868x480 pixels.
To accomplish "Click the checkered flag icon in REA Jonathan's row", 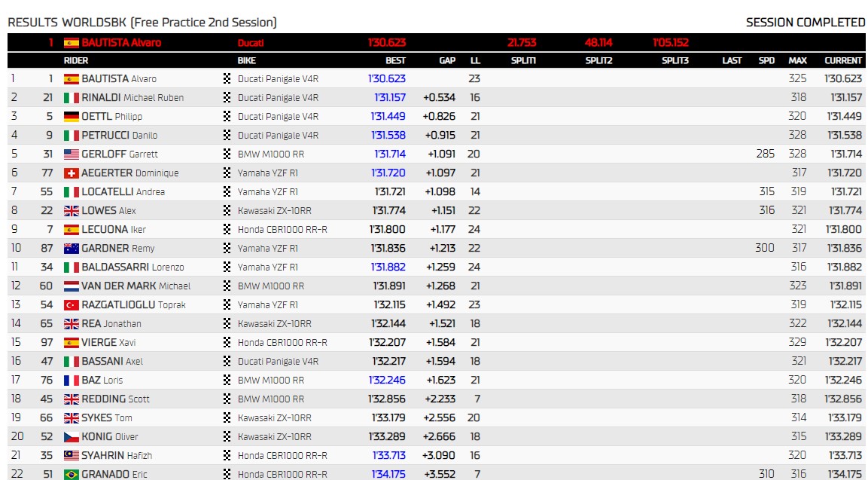I will [x=227, y=323].
